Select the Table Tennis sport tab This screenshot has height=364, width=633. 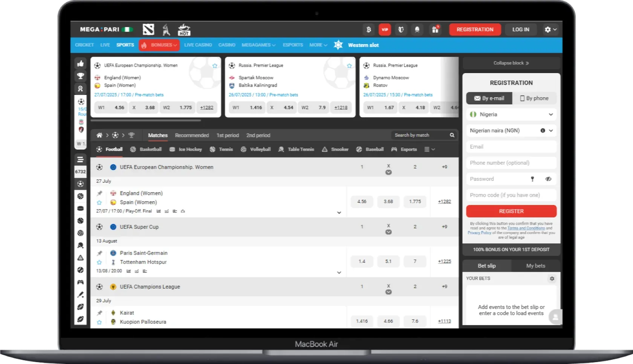coord(296,150)
